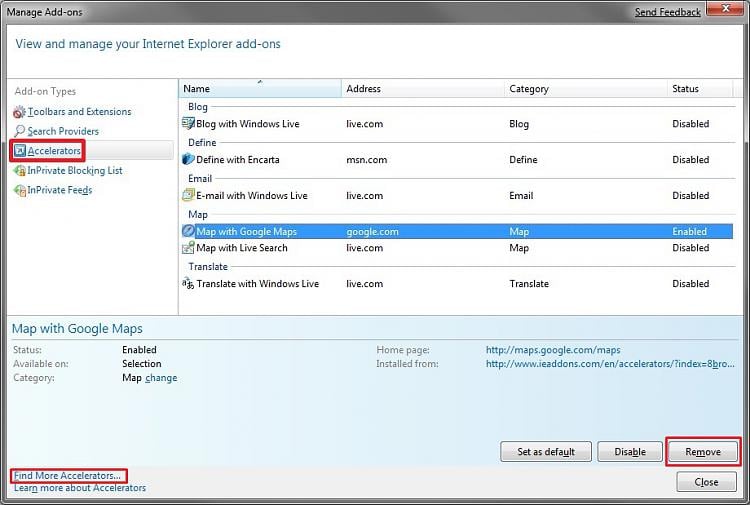Click the Define group header

pyautogui.click(x=202, y=143)
